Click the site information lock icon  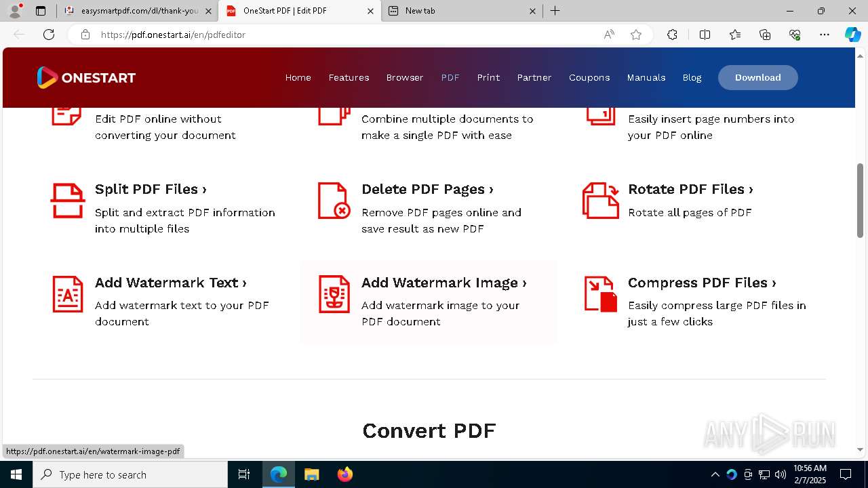pos(85,35)
